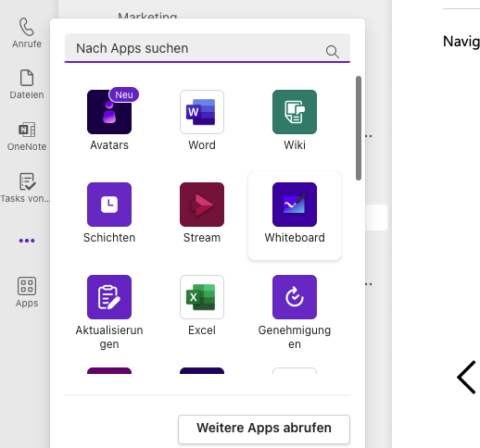
Task: Open the Aktualisierungen app
Action: point(109,312)
